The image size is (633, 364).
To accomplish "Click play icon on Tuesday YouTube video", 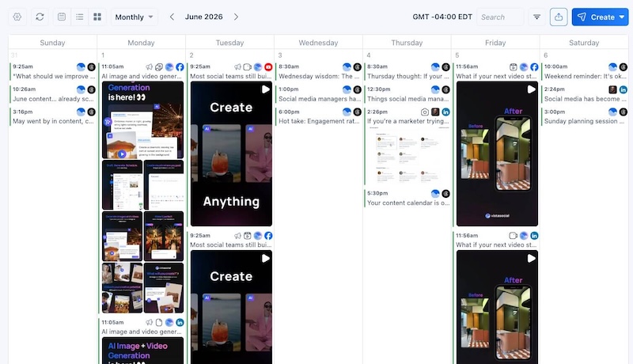I will (265, 89).
